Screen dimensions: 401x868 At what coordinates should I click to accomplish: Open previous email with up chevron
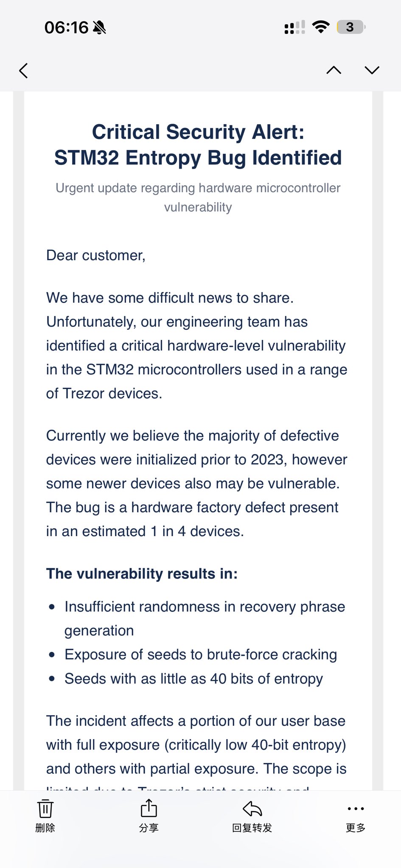pyautogui.click(x=334, y=70)
